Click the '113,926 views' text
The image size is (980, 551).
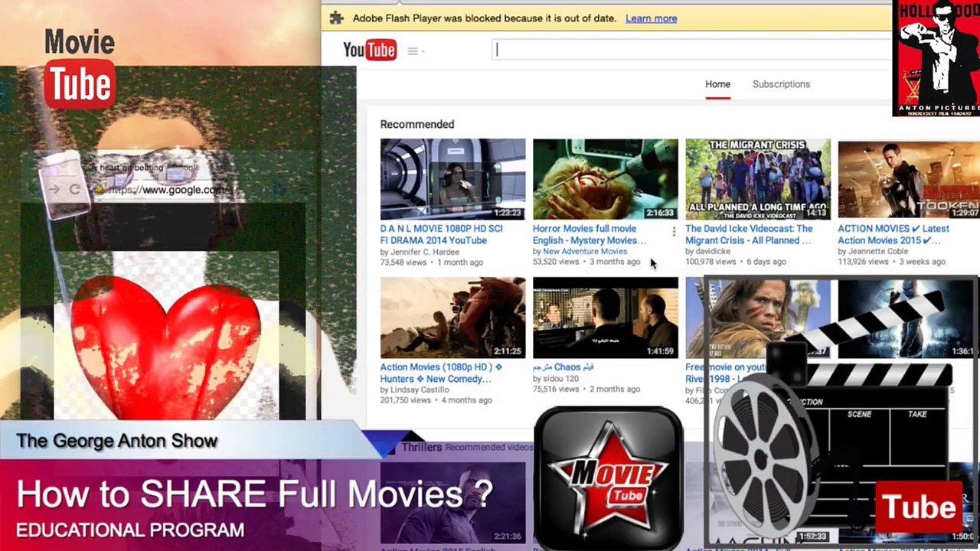click(863, 262)
